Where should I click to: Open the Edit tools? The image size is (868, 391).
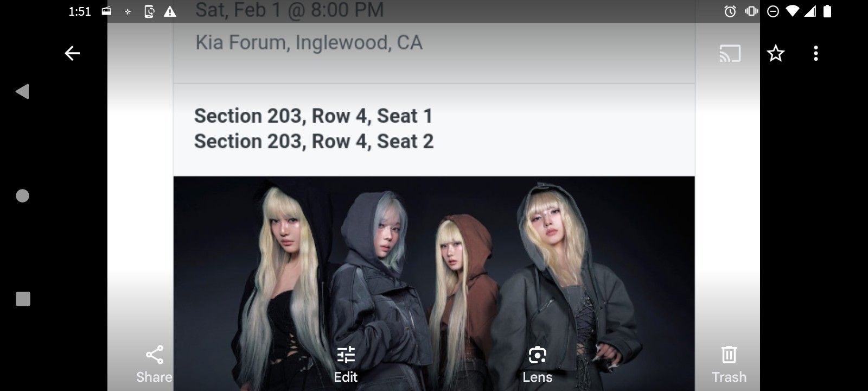pyautogui.click(x=346, y=364)
